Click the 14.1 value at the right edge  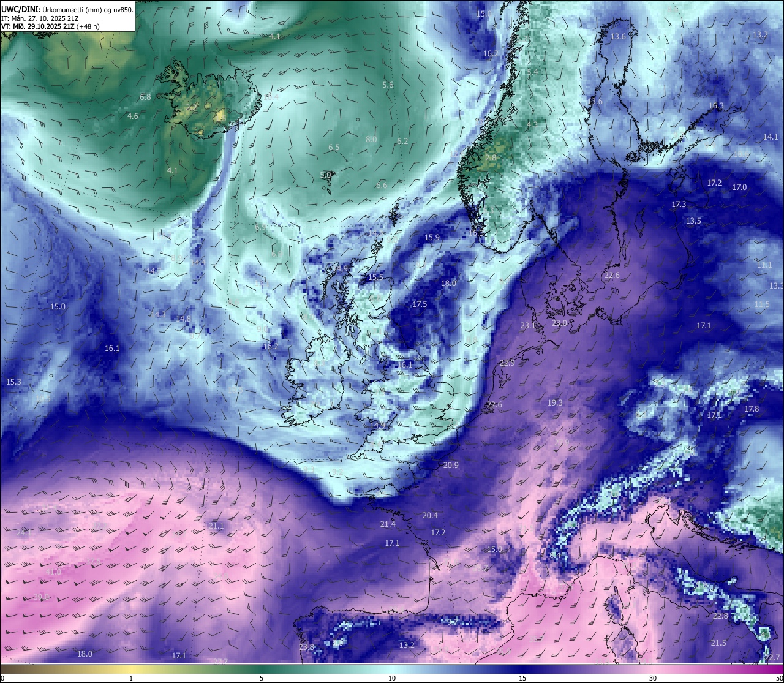tap(771, 137)
